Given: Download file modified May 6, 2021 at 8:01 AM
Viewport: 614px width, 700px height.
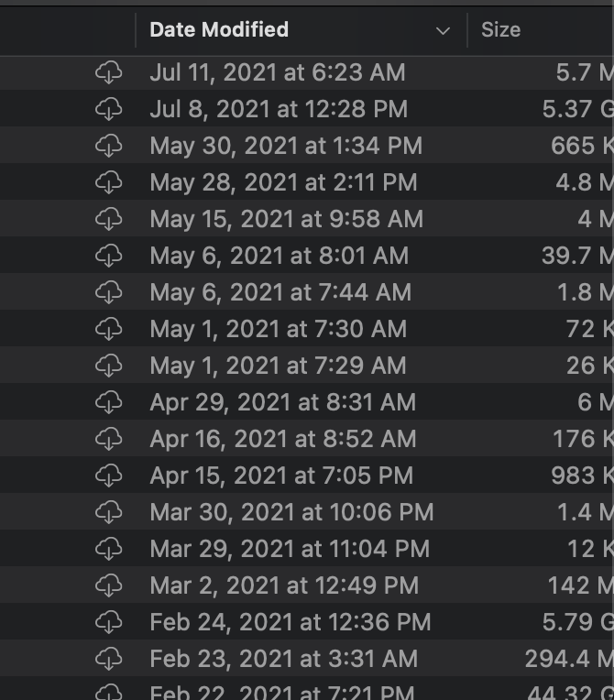Looking at the screenshot, I should (x=109, y=256).
